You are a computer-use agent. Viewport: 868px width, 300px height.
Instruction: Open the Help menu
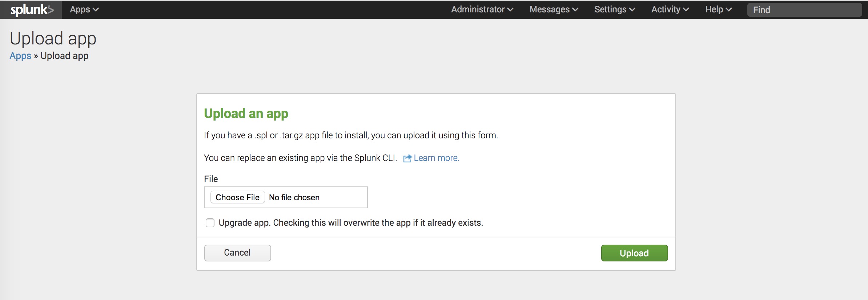[x=718, y=10]
